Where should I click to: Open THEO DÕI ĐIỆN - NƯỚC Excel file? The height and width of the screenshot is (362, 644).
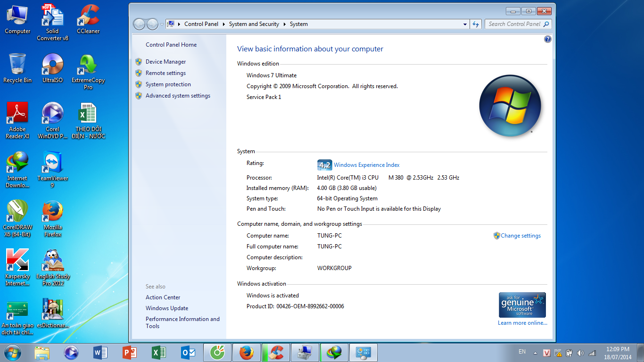[x=88, y=120]
